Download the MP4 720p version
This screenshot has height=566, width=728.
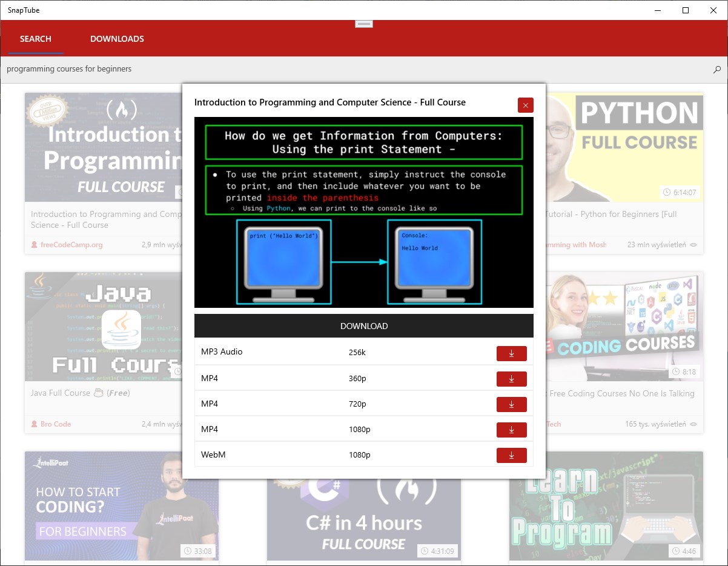click(x=512, y=404)
